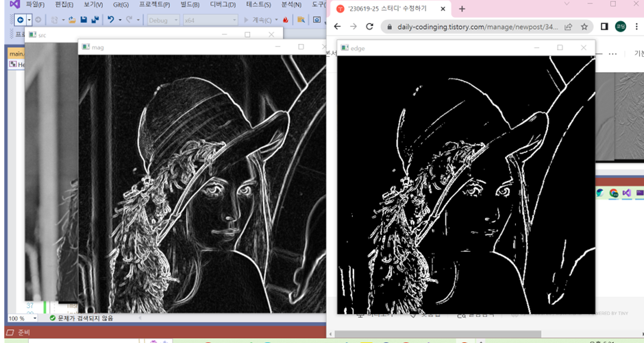Click the find in files folder icon

[x=301, y=20]
